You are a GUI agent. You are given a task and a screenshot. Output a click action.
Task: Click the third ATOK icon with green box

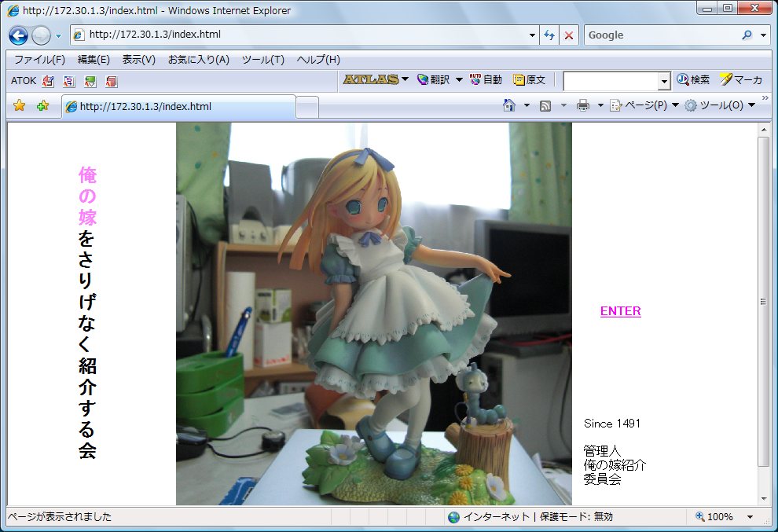coord(90,81)
